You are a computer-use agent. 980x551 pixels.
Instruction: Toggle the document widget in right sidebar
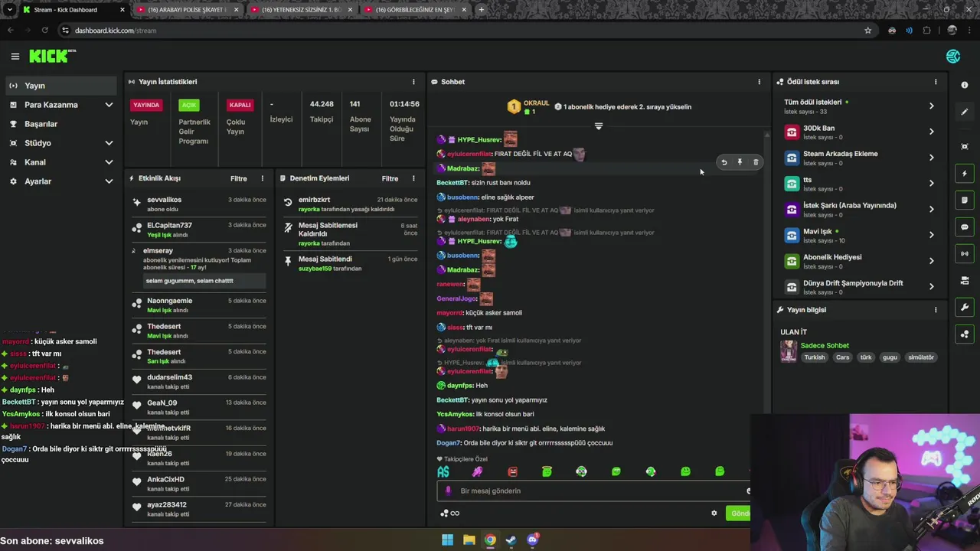pos(964,201)
